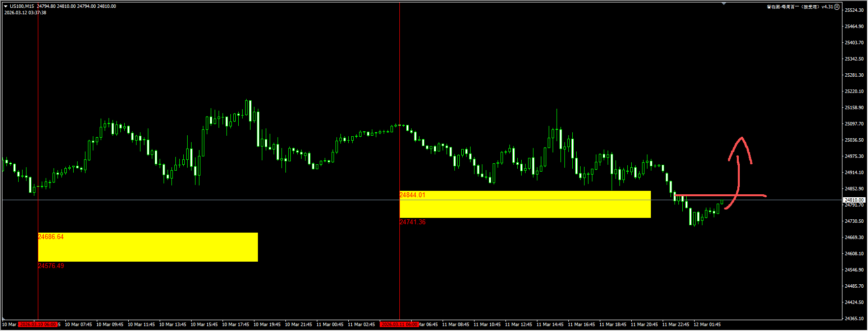Open the dropdown triangle beside US100,M15
This screenshot has height=331, width=868.
[x=5, y=6]
